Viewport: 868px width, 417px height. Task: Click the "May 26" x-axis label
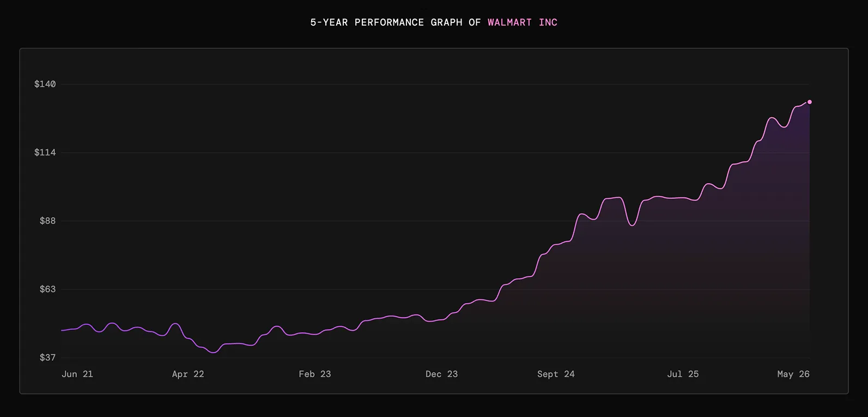click(793, 374)
